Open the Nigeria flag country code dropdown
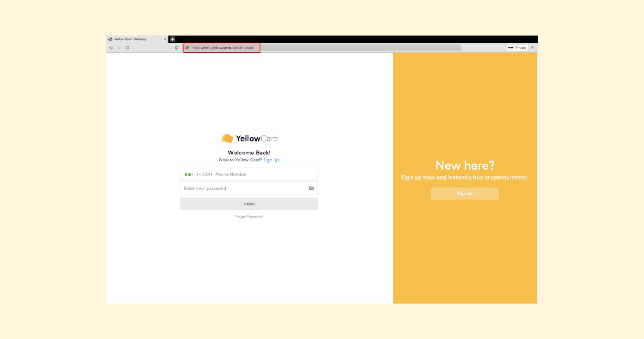 189,174
